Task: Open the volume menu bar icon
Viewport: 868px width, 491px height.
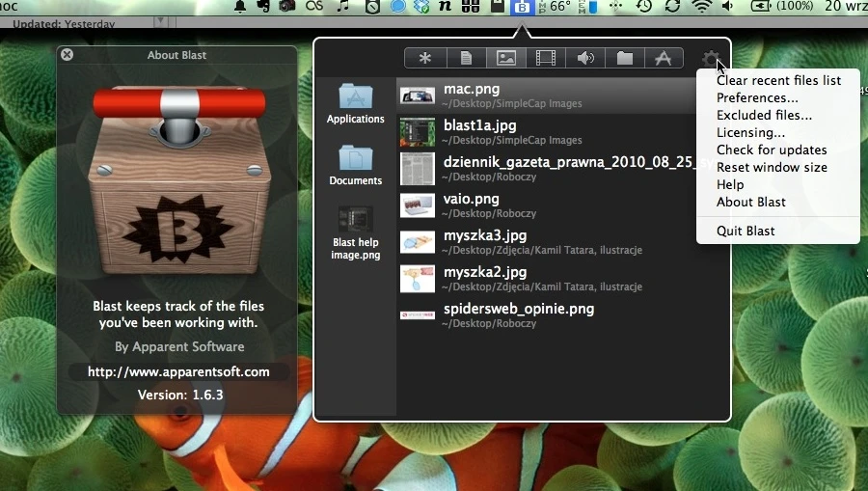Action: coord(728,6)
